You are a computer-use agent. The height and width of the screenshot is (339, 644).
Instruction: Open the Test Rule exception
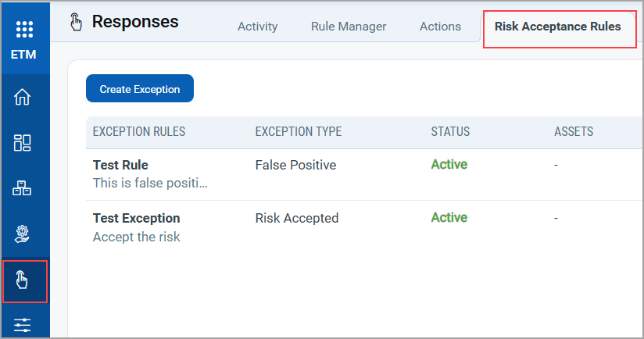(x=120, y=165)
